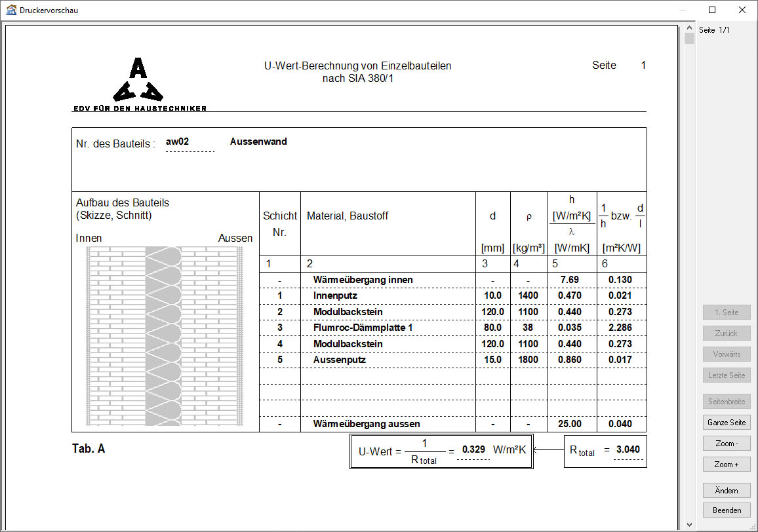Click the wall cross-section sketch
Screen dimensions: 758x532
click(x=165, y=336)
